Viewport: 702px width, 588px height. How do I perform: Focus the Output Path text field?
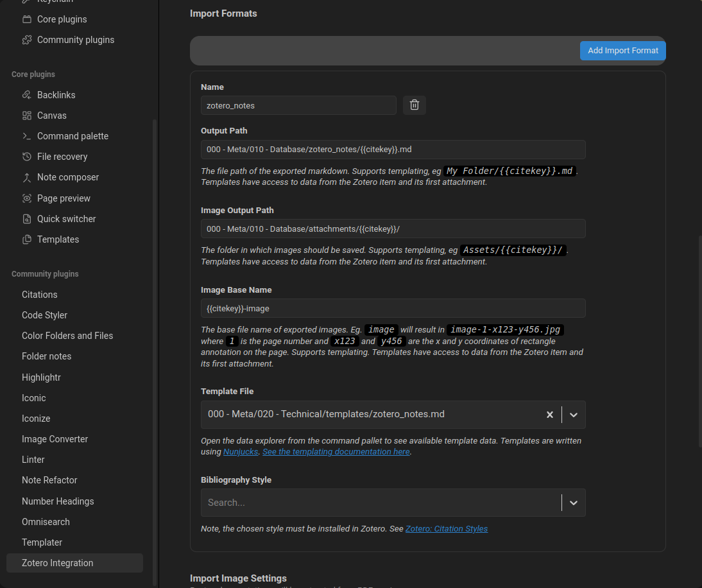(x=393, y=150)
